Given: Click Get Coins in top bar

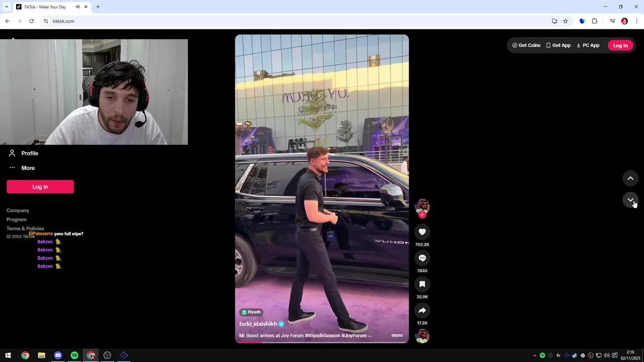Looking at the screenshot, I should click(x=526, y=45).
